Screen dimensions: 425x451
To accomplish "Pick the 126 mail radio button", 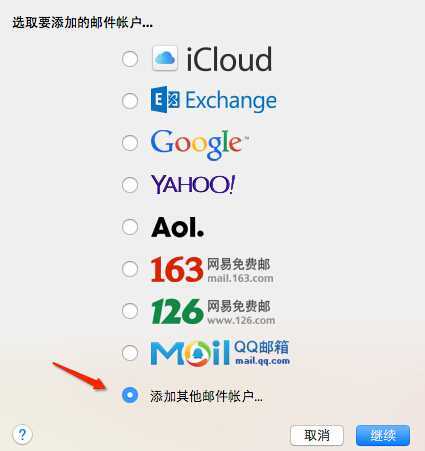I will 130,311.
